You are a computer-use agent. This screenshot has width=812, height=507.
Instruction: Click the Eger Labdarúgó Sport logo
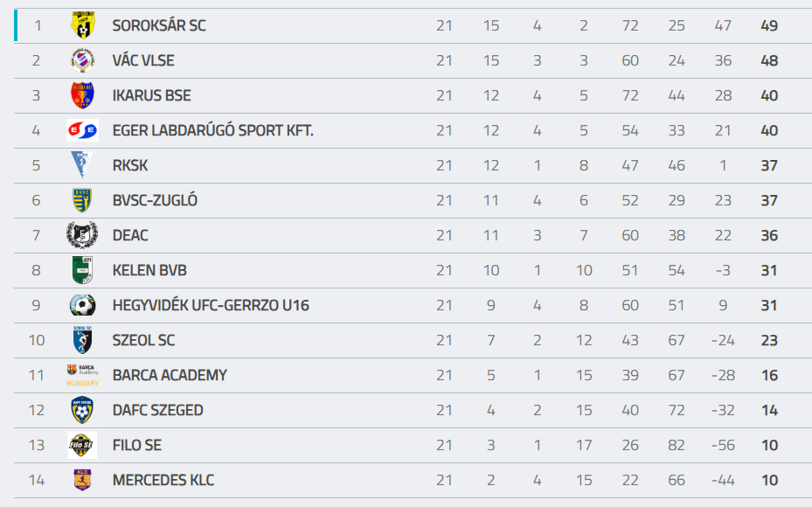[x=82, y=130]
